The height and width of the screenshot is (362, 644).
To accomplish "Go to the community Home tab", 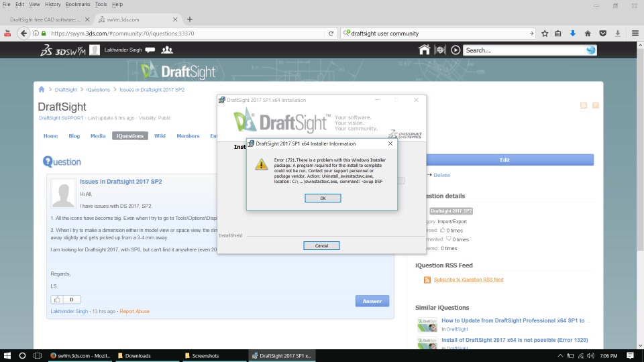I will pos(50,136).
